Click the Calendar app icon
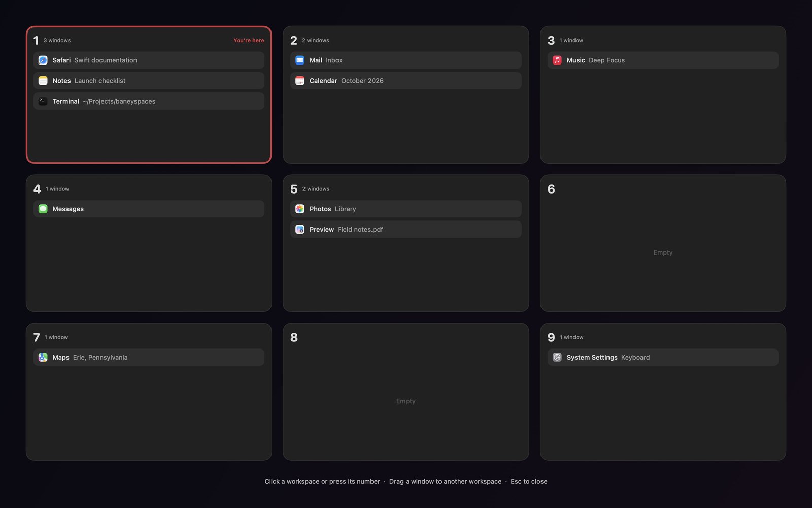Image resolution: width=812 pixels, height=508 pixels. pyautogui.click(x=300, y=81)
